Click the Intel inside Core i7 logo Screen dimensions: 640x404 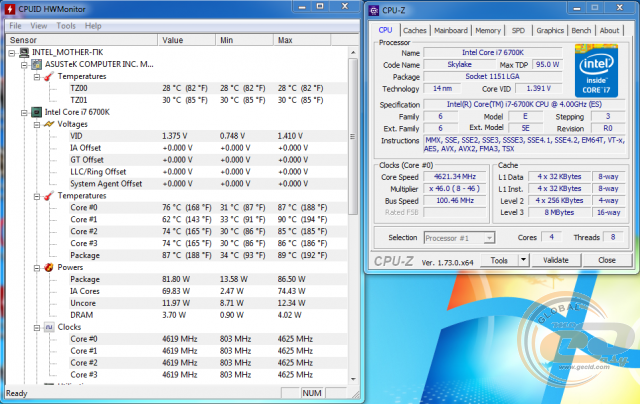596,71
